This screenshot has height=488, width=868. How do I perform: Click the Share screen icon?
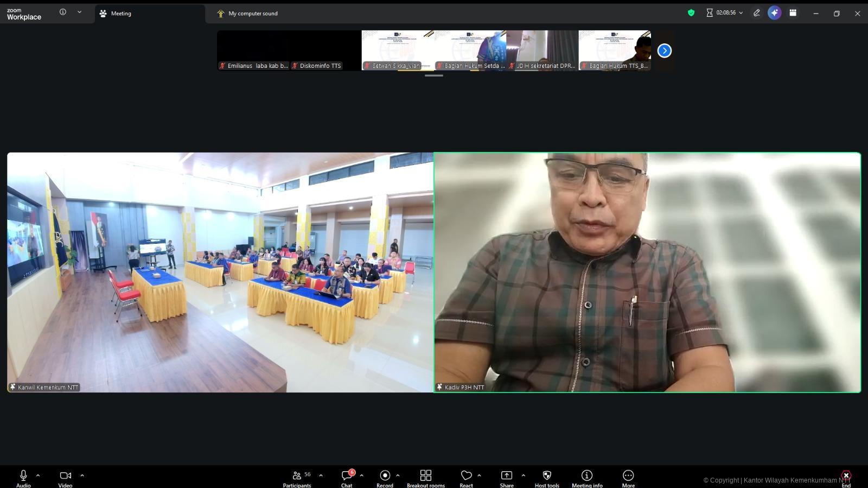pyautogui.click(x=506, y=476)
